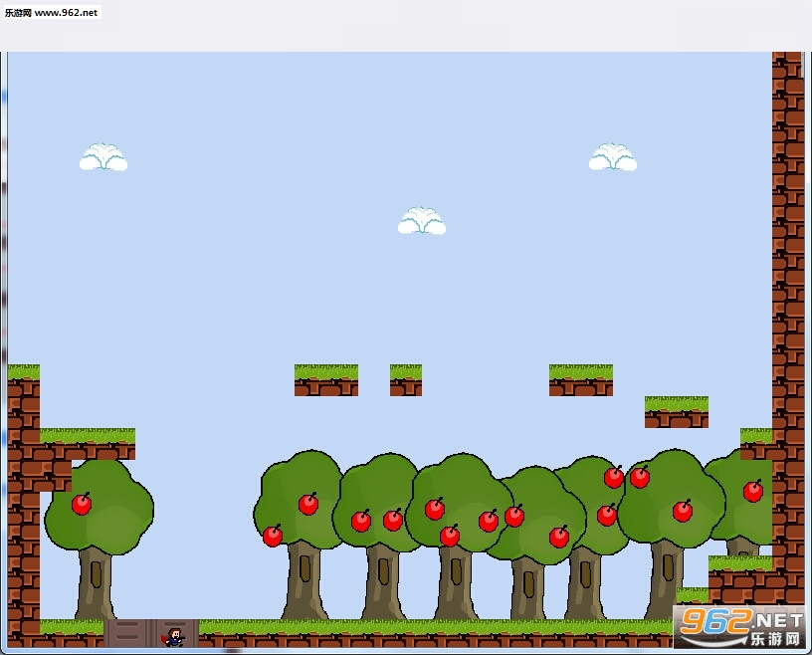Viewport: 812px width, 655px height.
Task: Click the cloud in the upper left sky
Action: pos(103,157)
